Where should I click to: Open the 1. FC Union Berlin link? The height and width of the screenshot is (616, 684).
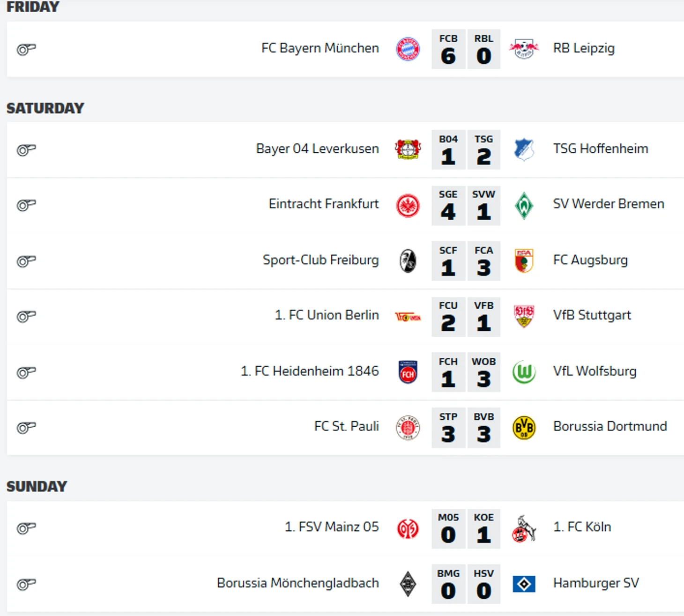327,315
